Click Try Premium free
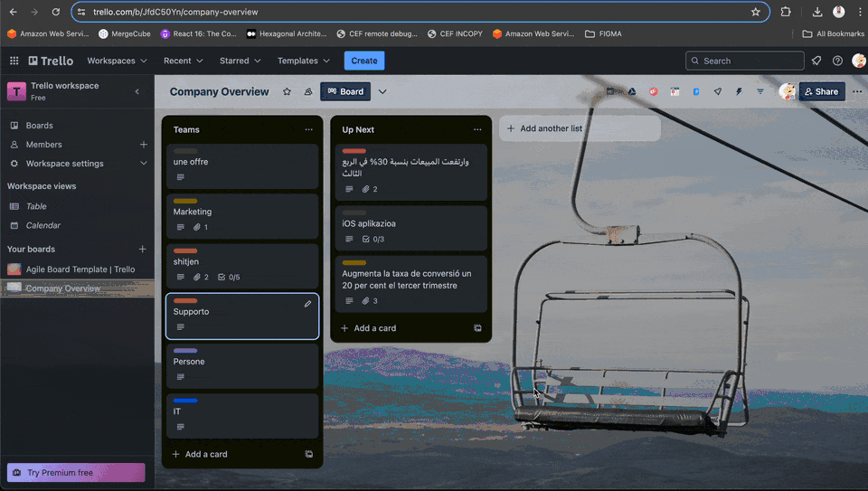The image size is (868, 491). [76, 473]
